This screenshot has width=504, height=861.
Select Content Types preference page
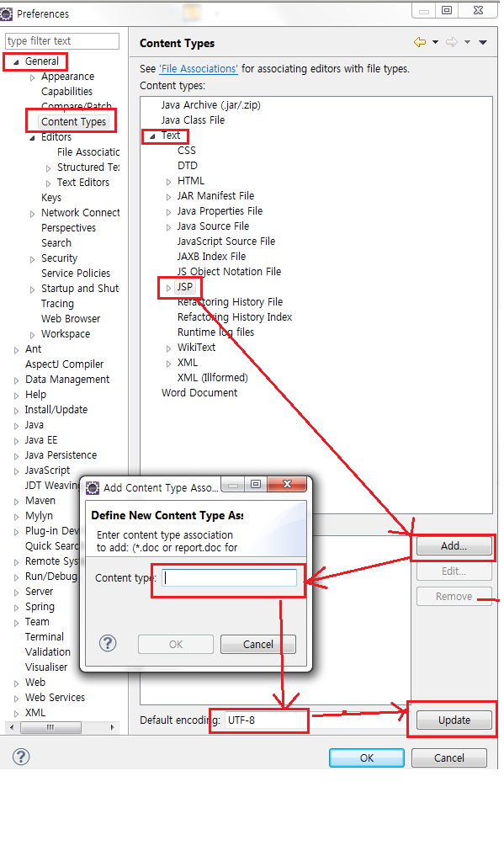73,122
